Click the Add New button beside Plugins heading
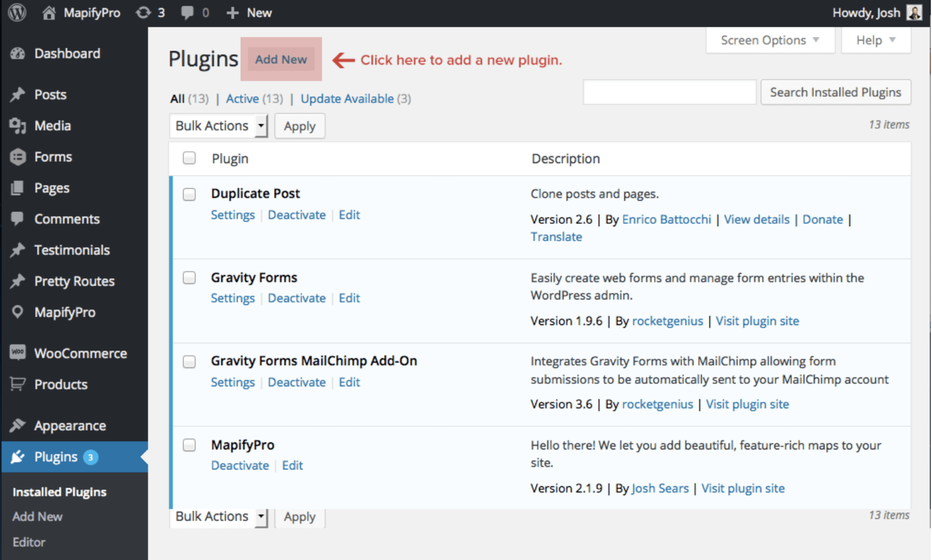932x560 pixels. point(281,59)
